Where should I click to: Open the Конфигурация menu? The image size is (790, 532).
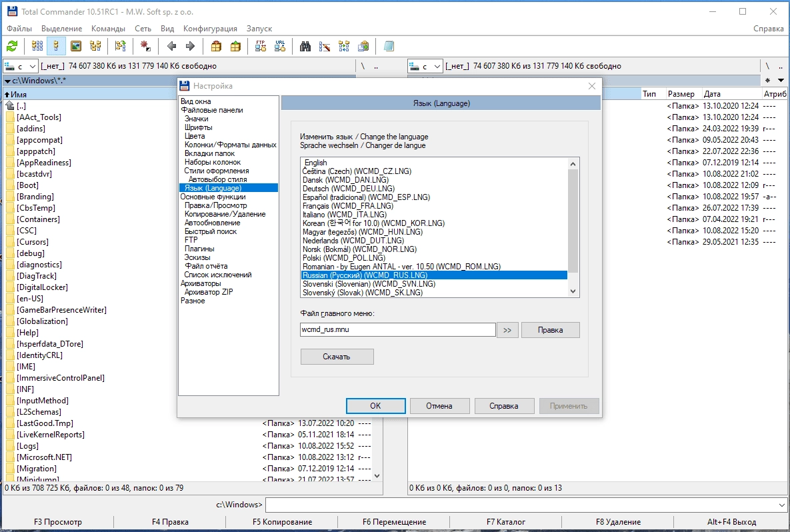pyautogui.click(x=210, y=29)
